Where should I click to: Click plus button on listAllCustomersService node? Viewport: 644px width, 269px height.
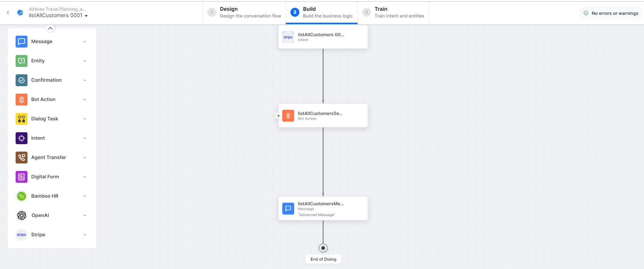coord(278,116)
